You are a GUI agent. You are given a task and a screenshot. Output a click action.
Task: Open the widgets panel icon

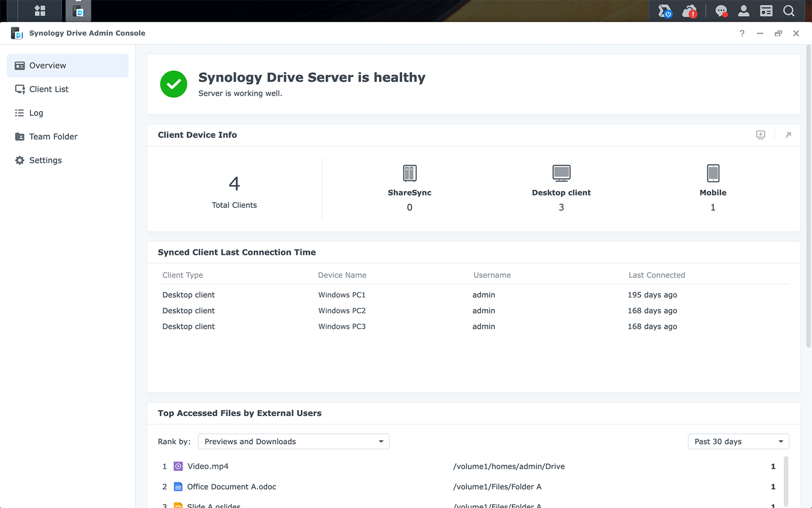pyautogui.click(x=767, y=11)
